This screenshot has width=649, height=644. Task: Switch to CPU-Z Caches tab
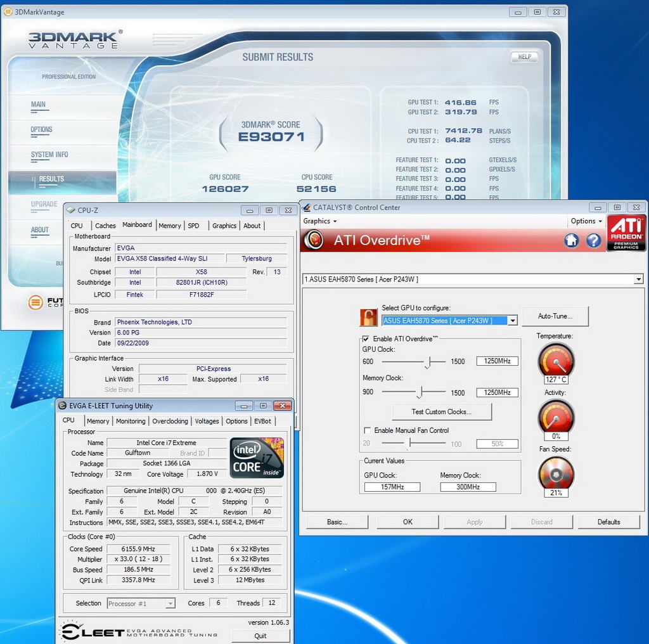105,226
